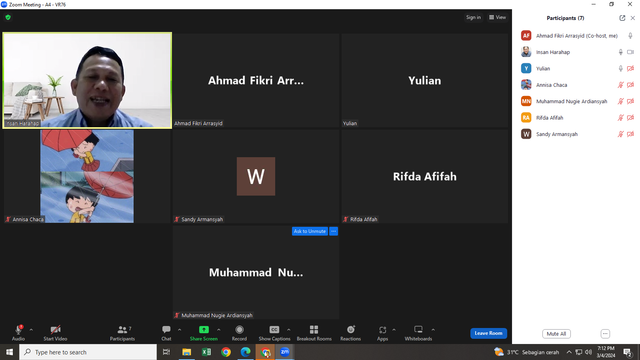The height and width of the screenshot is (360, 640).
Task: Close the Participants panel
Action: click(633, 18)
